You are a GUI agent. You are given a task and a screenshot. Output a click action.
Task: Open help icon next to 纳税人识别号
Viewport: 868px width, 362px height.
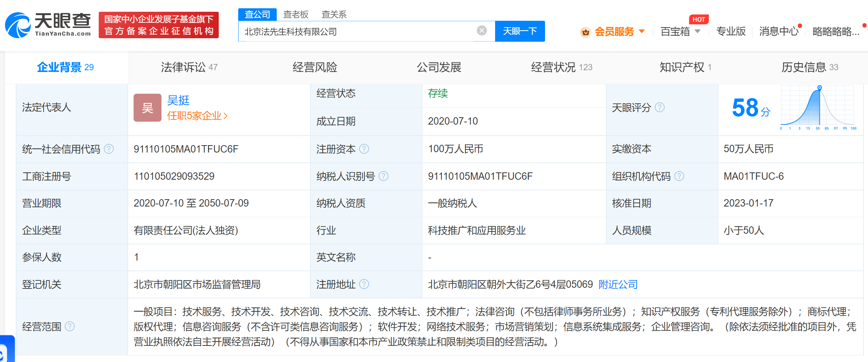384,176
